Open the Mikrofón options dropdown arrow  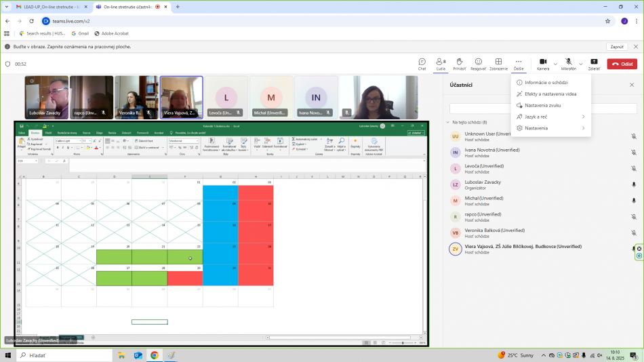(x=581, y=64)
